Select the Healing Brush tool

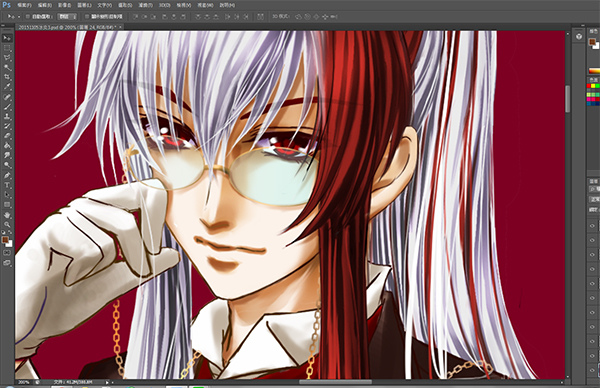[x=7, y=97]
